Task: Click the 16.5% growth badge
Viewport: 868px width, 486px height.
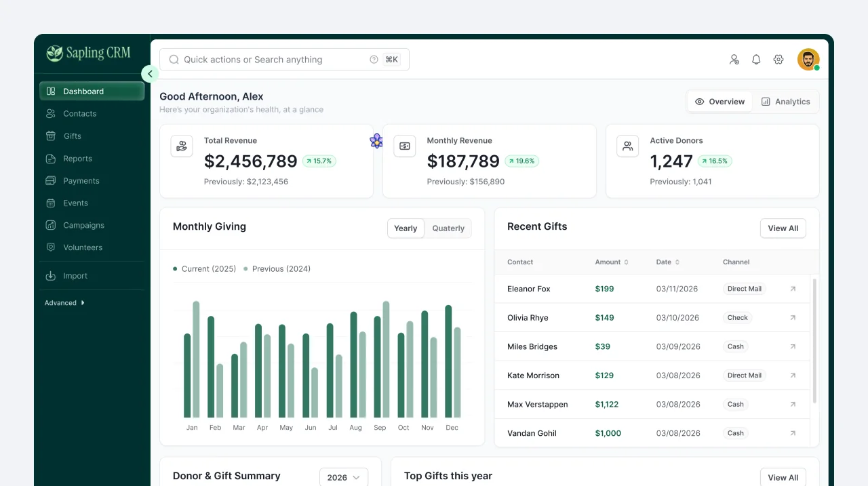Action: (x=715, y=161)
